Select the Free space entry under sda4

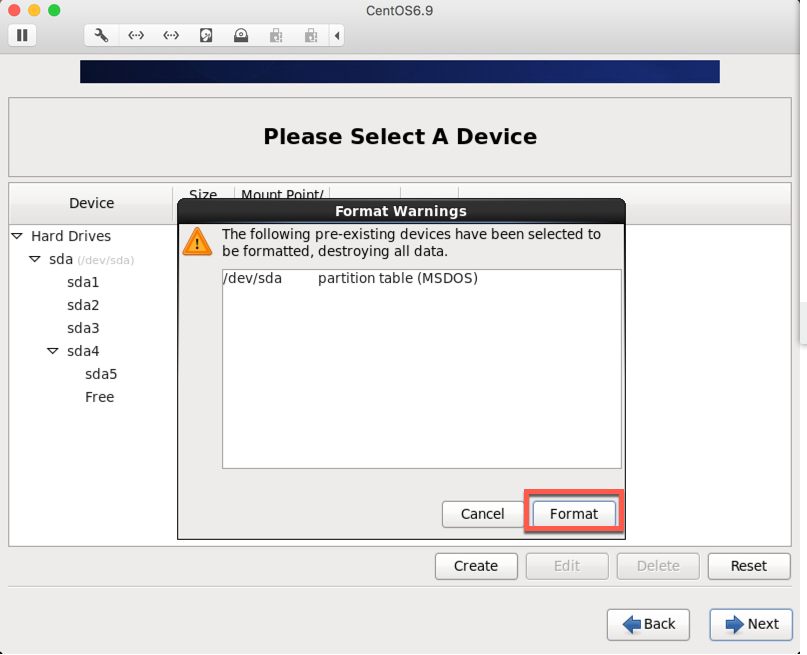click(x=99, y=397)
